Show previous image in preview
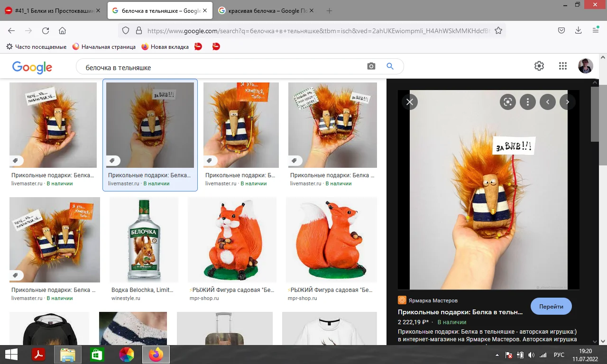The height and width of the screenshot is (364, 607). (x=548, y=102)
